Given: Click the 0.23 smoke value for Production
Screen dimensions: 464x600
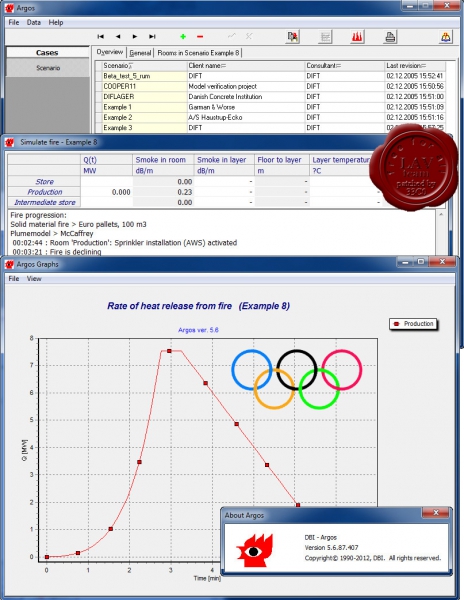Looking at the screenshot, I should [x=163, y=192].
